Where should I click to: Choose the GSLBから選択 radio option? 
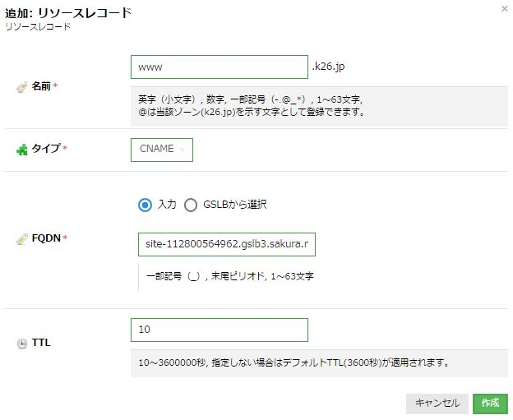[191, 205]
